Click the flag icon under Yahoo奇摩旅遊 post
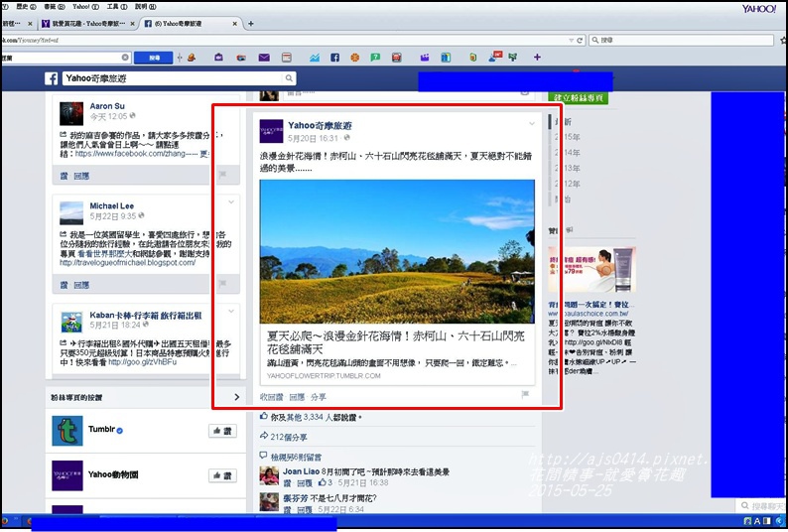The height and width of the screenshot is (532, 788). 525,395
